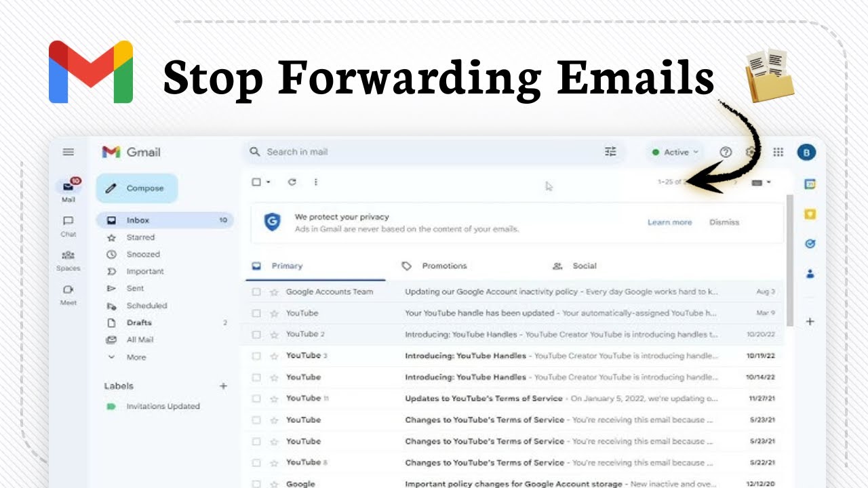Open the input tools dropdown
The height and width of the screenshot is (488, 868).
point(762,182)
